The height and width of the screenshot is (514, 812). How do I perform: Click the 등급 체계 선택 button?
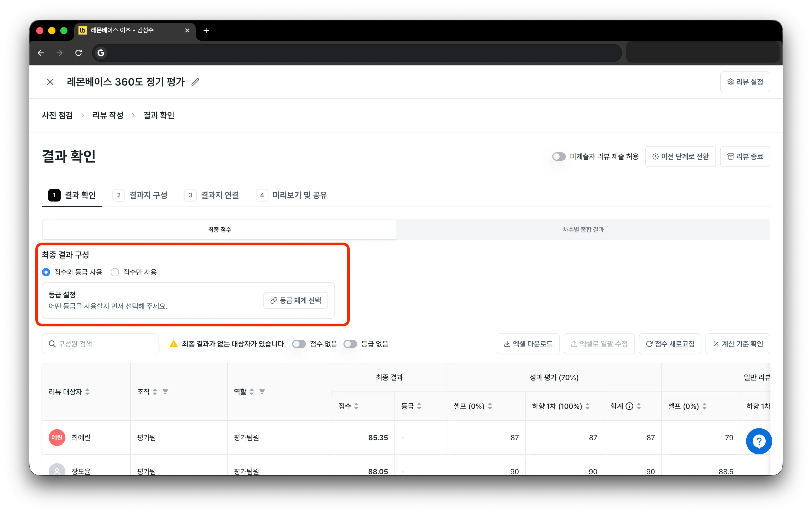(x=296, y=300)
